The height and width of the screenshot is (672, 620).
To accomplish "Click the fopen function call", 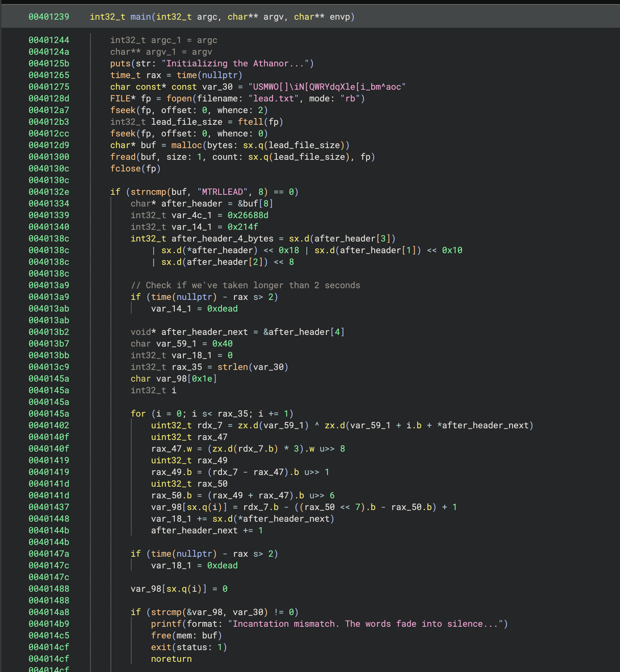I will [178, 99].
